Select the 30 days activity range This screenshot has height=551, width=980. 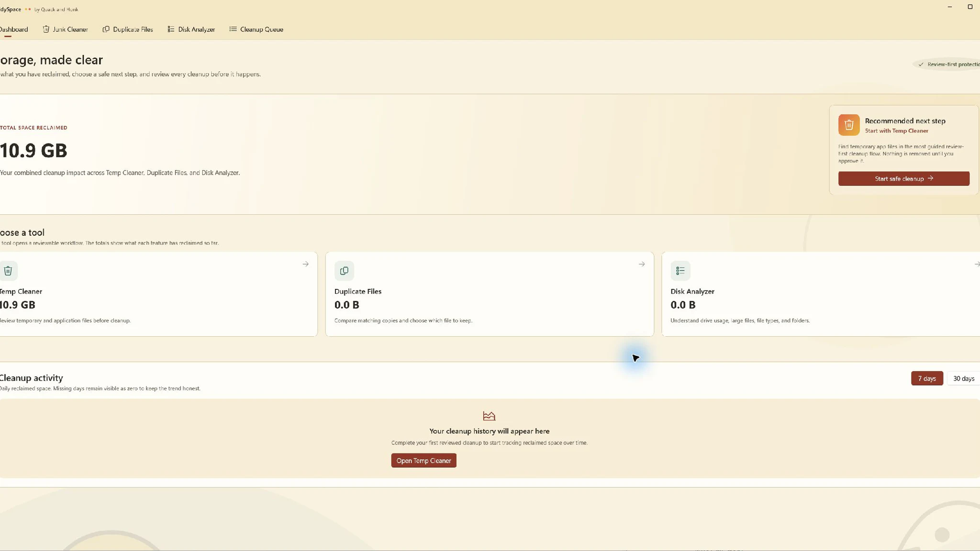click(964, 378)
